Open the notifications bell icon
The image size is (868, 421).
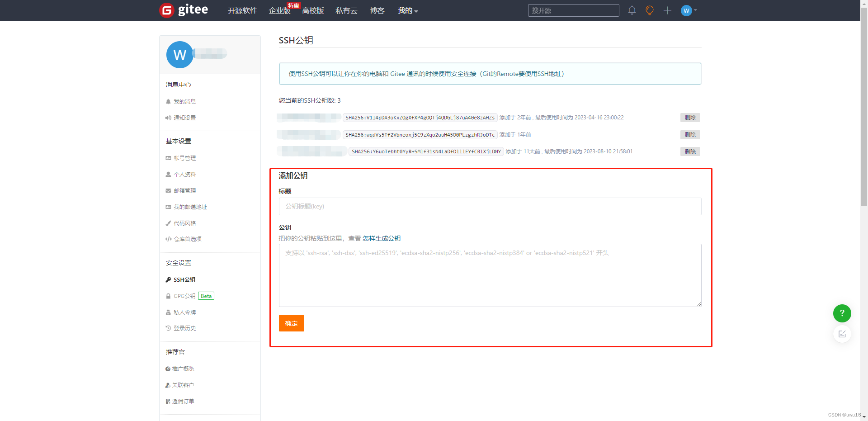pos(632,10)
